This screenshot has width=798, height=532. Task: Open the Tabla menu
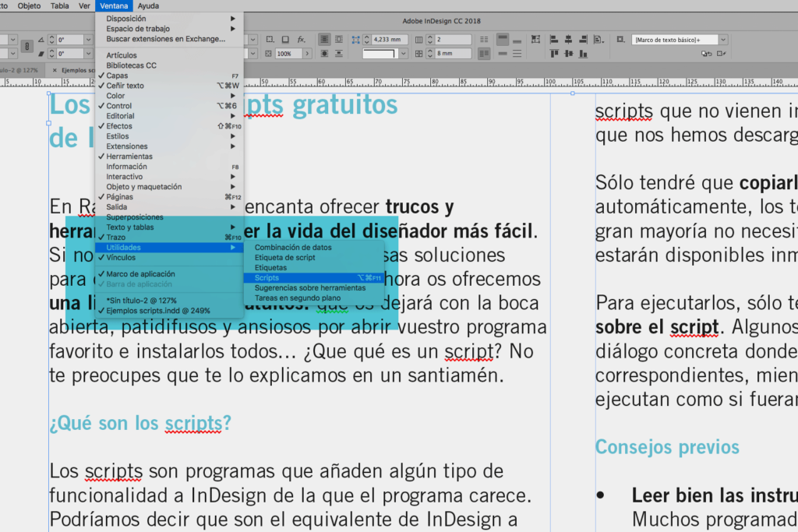pos(59,6)
